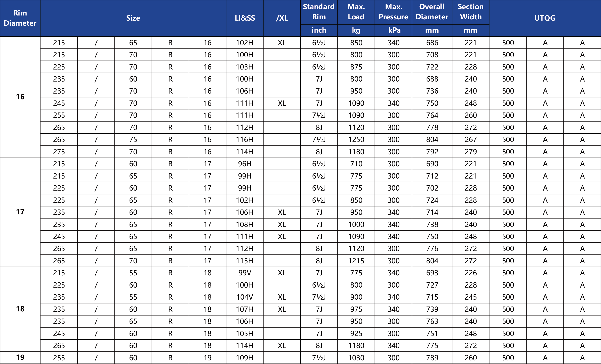This screenshot has width=601, height=364.
Task: Click the 99V load index cell
Action: coord(245,273)
